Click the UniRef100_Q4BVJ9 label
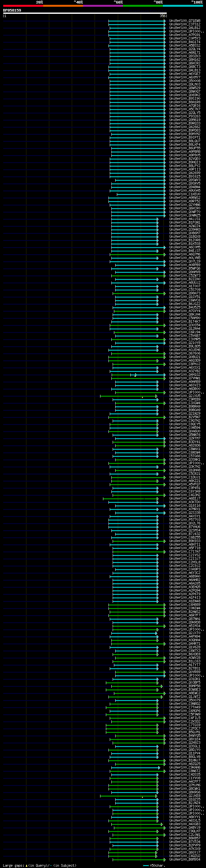Image resolution: width=206 pixels, height=868 pixels. tap(185, 827)
